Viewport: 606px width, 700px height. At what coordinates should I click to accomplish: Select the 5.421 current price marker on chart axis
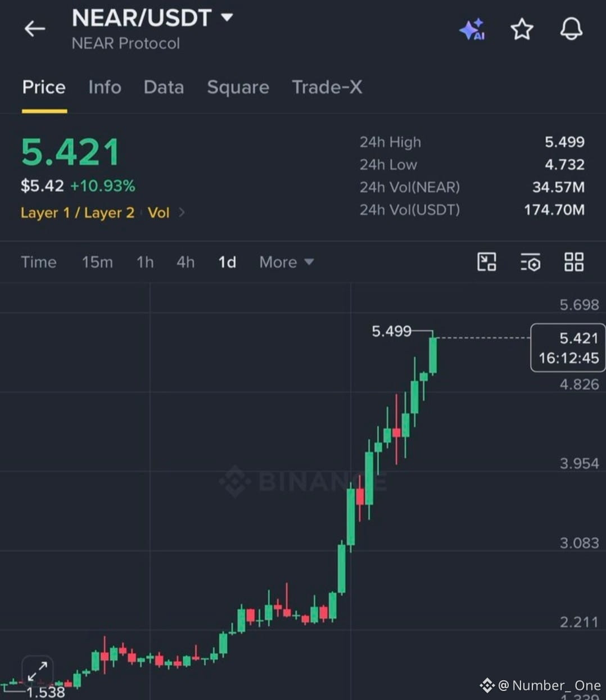pyautogui.click(x=568, y=347)
